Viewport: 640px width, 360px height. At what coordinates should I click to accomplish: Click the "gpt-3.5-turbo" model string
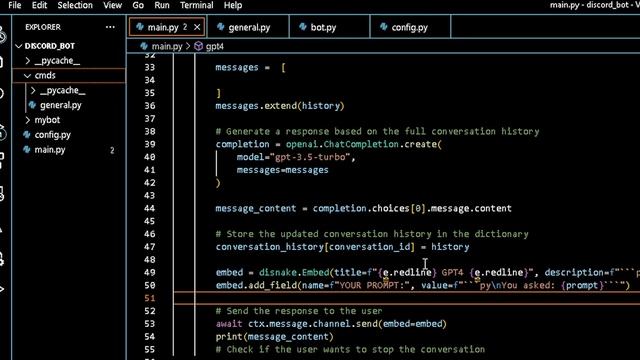310,157
